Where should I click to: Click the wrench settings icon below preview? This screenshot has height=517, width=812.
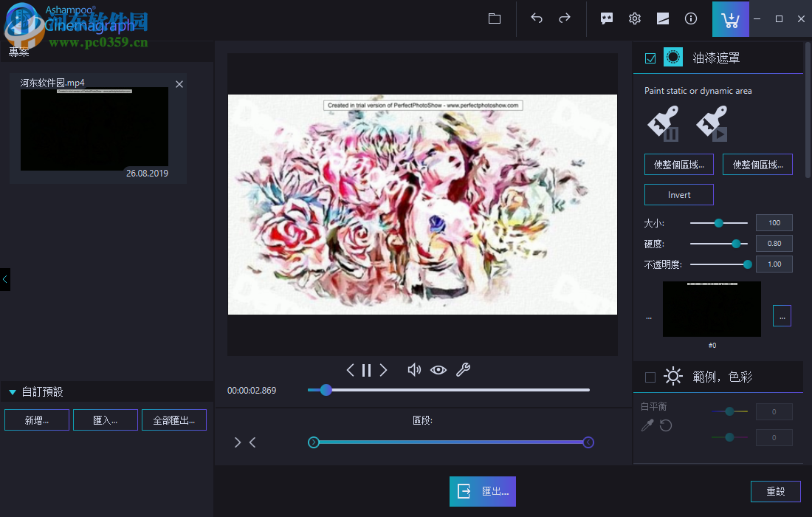pos(464,369)
